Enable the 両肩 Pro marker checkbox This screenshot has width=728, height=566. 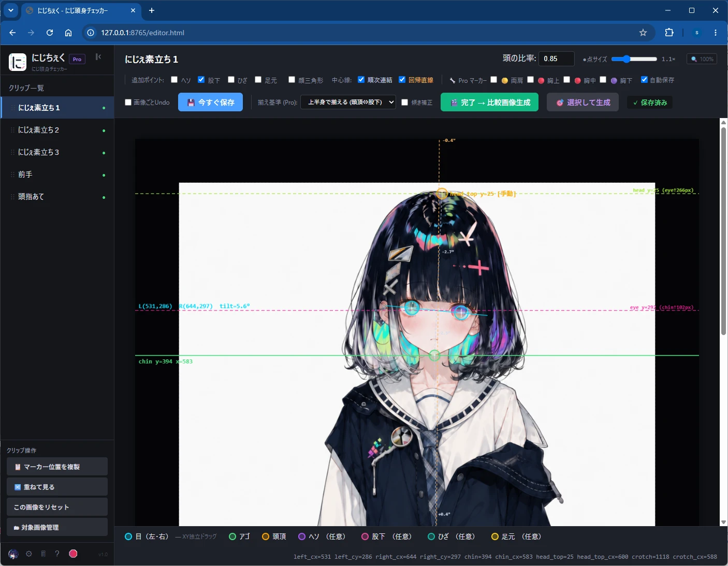[494, 80]
